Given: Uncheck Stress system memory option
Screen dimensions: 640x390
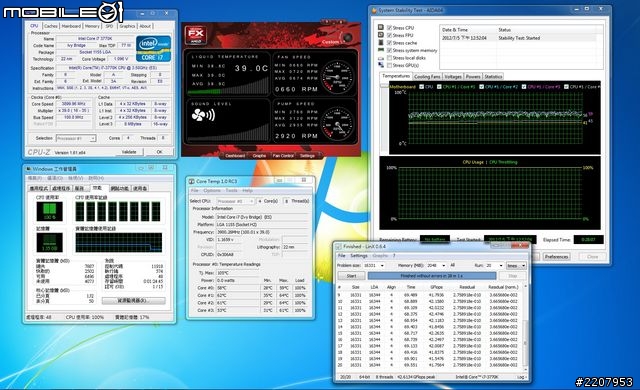Looking at the screenshot, I should click(389, 50).
